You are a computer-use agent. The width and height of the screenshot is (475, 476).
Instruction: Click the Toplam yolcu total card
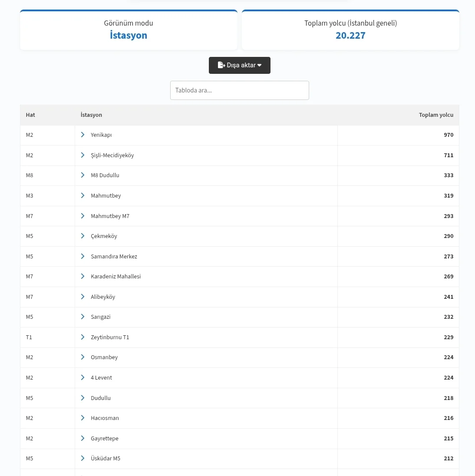350,30
